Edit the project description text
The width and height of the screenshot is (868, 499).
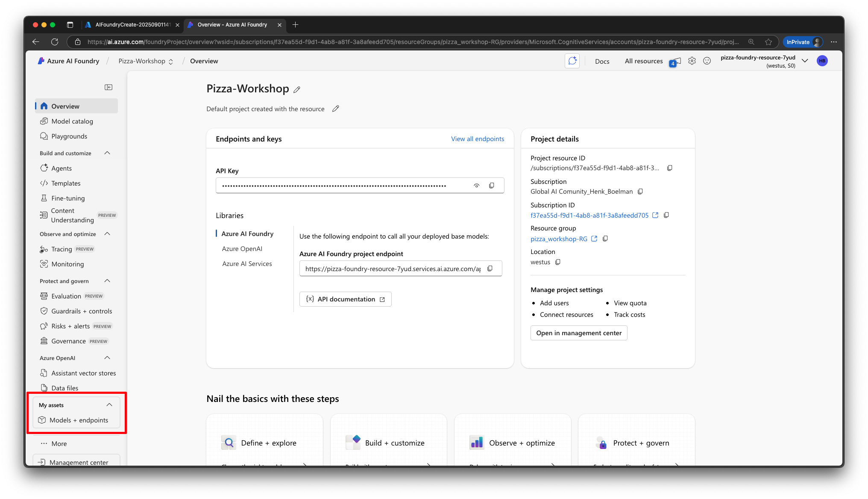click(336, 109)
